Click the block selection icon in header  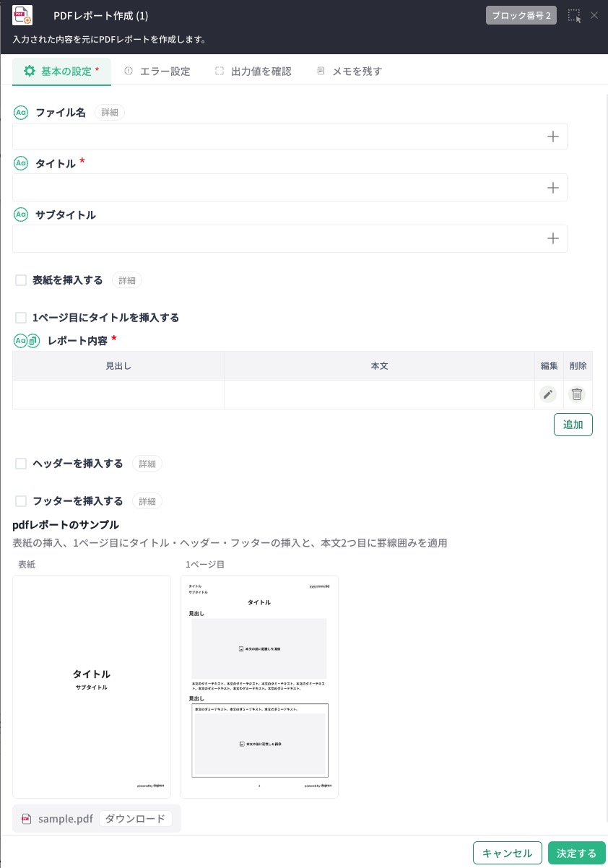574,16
